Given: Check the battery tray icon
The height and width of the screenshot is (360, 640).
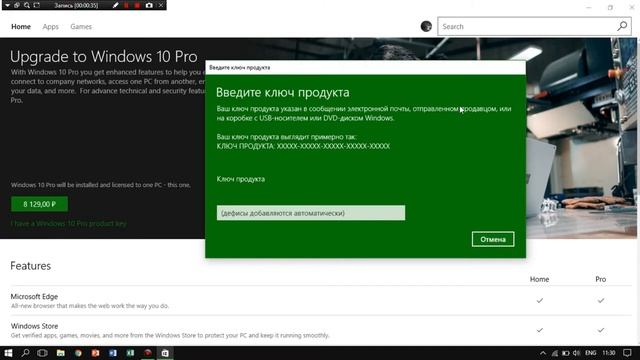Looking at the screenshot, I should tap(565, 353).
